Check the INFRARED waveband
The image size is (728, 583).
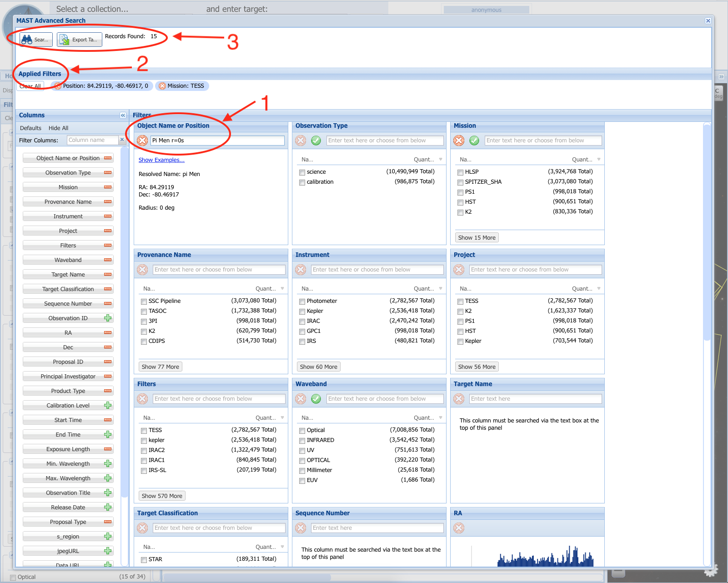tap(302, 441)
